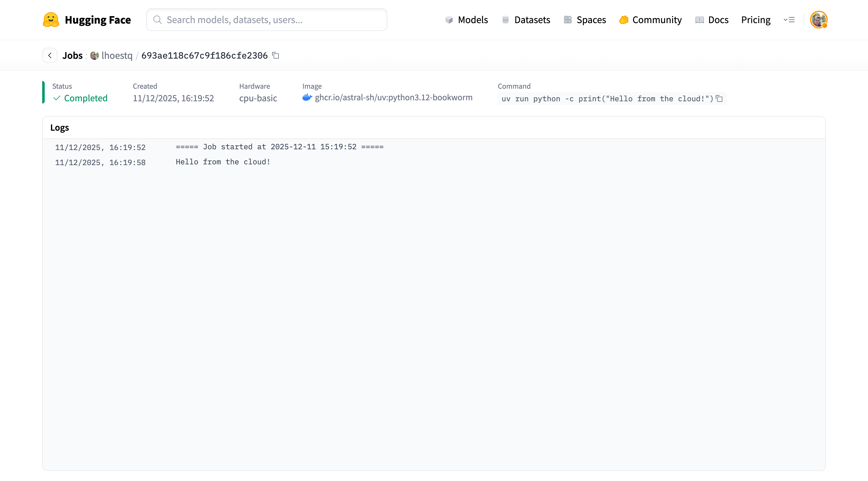Open the Community section
Image resolution: width=868 pixels, height=481 pixels.
[650, 20]
